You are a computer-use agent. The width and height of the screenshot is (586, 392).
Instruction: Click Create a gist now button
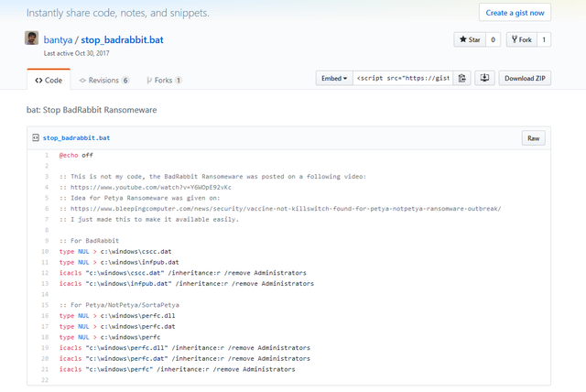coord(515,13)
